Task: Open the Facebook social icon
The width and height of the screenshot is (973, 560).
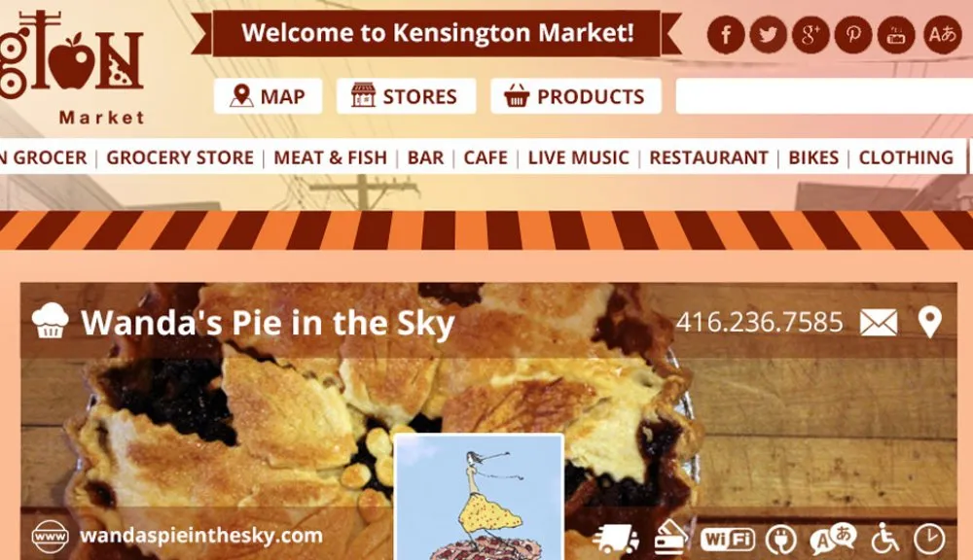Action: (x=726, y=34)
